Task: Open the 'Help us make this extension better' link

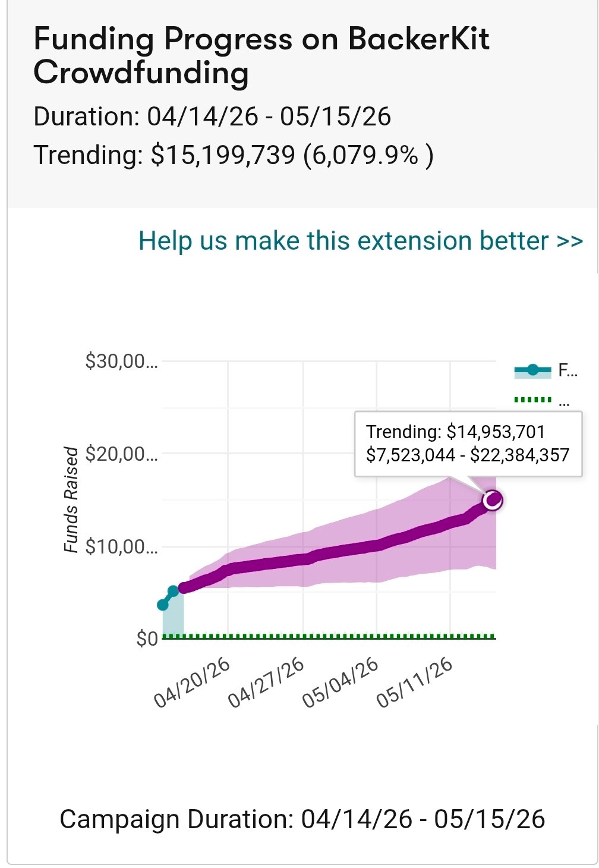Action: pos(360,241)
